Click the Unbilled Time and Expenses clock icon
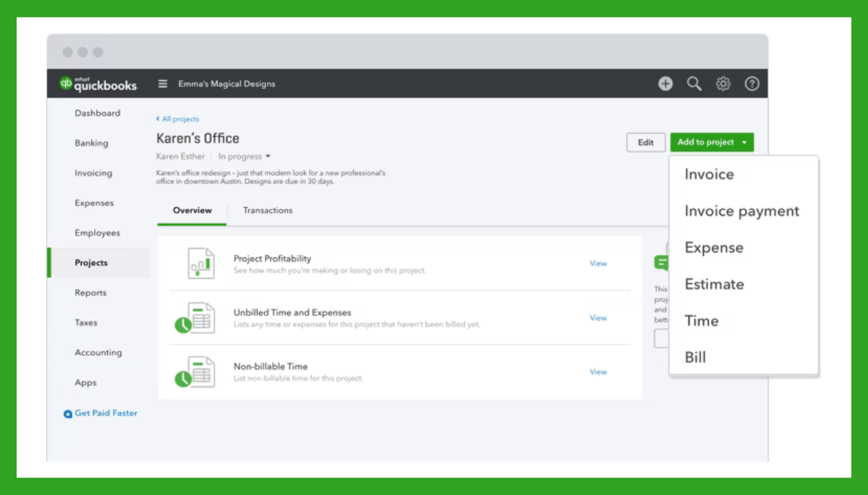The image size is (868, 495). click(200, 317)
